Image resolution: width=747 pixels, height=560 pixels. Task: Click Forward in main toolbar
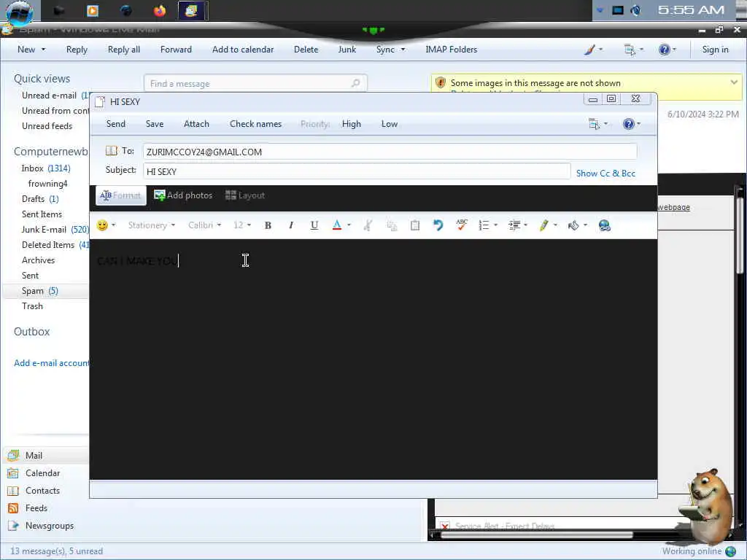point(176,50)
